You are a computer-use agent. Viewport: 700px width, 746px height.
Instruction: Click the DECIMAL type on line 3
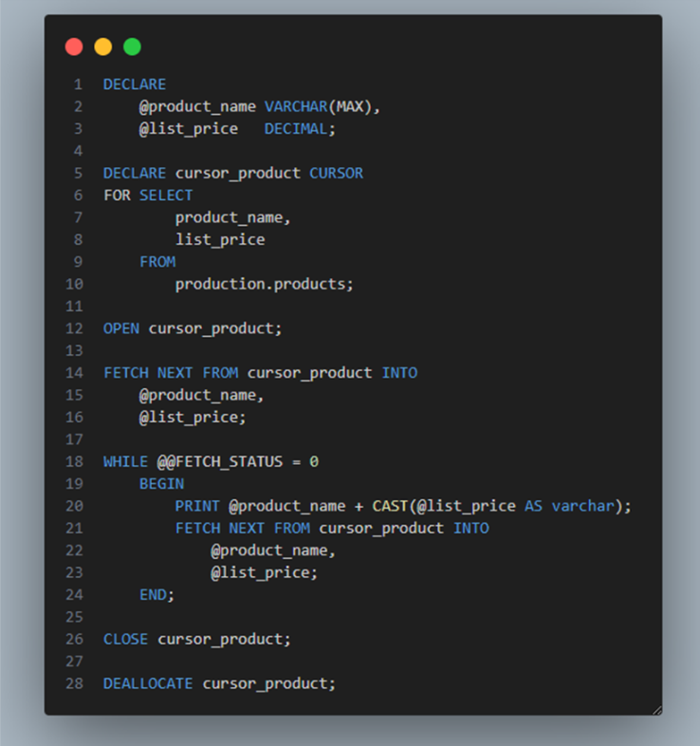296,128
